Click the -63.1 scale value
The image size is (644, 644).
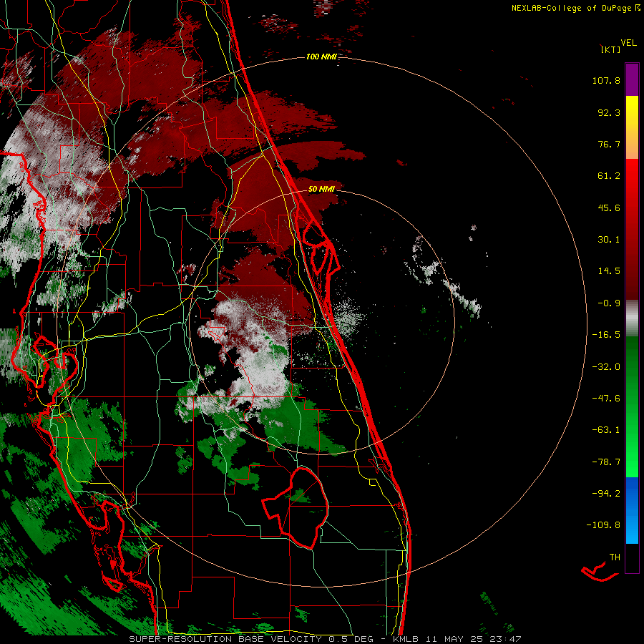[x=606, y=430]
